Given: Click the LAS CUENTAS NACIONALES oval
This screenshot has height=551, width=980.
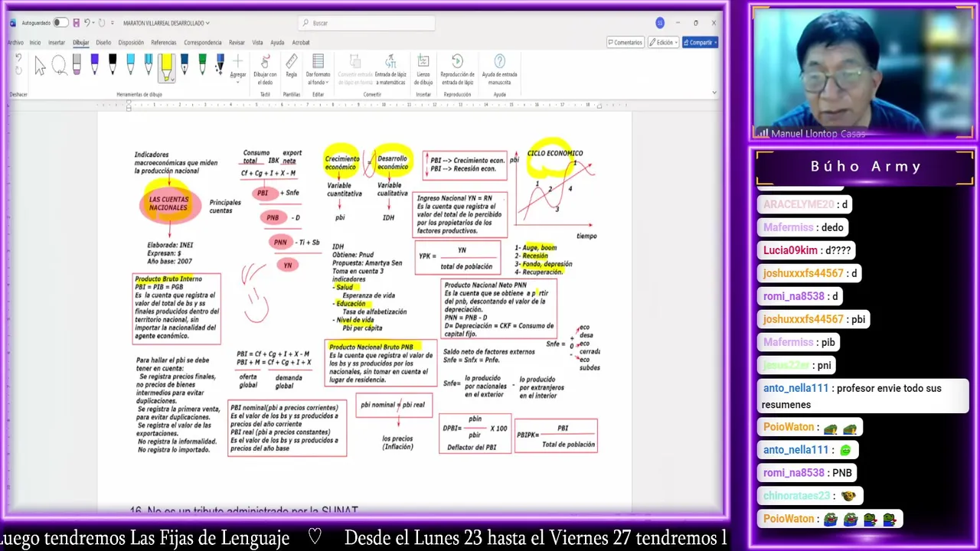Looking at the screenshot, I should (x=168, y=204).
